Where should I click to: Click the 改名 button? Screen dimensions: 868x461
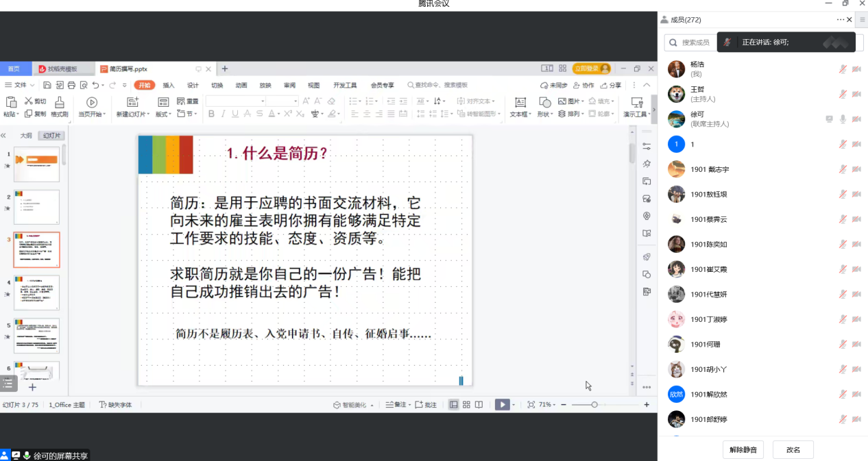click(x=793, y=450)
